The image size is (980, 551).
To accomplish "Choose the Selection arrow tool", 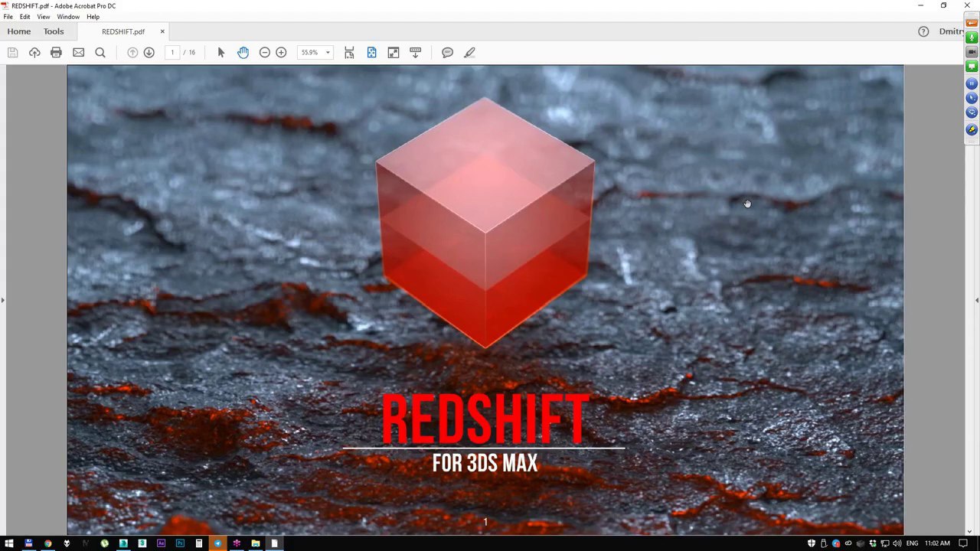I will click(x=221, y=52).
